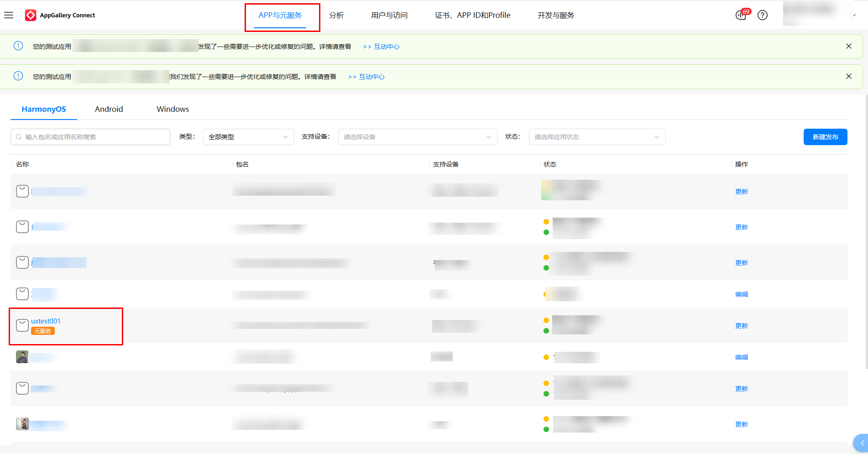Open the hamburger menu icon
Screen dimensions: 868x454
(x=9, y=15)
